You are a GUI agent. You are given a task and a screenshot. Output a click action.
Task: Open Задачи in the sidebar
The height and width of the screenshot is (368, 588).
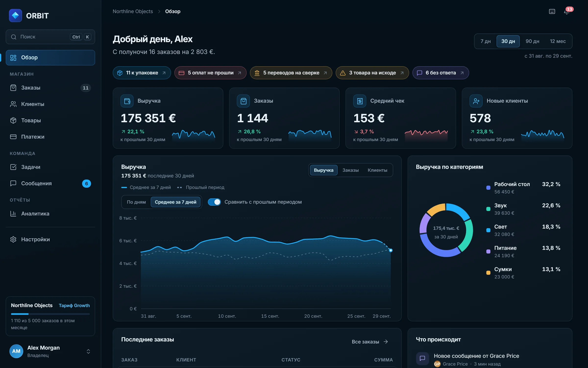click(x=50, y=167)
